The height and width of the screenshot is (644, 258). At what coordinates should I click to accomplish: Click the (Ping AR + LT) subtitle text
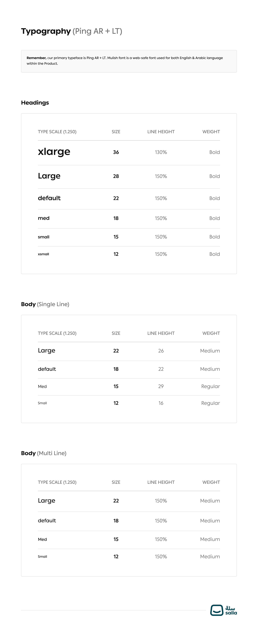point(97,31)
